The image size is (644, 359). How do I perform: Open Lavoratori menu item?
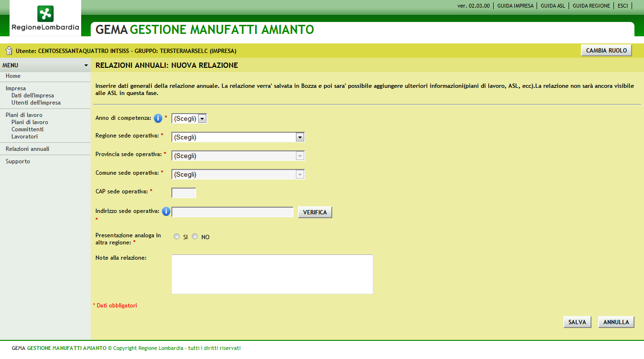24,137
